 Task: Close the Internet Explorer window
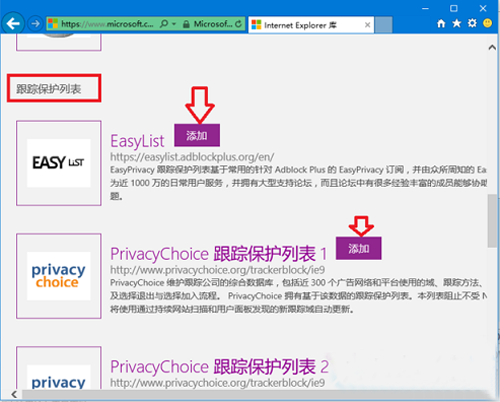[x=483, y=9]
